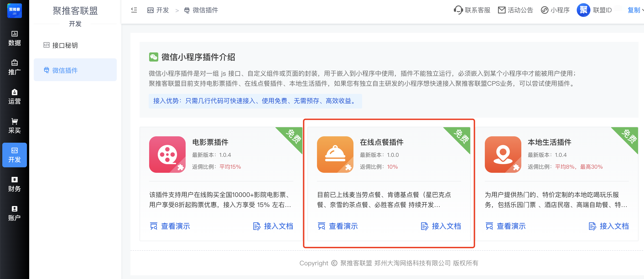Expand the 复制 dropdown at top right
The image size is (644, 279).
coord(636,10)
